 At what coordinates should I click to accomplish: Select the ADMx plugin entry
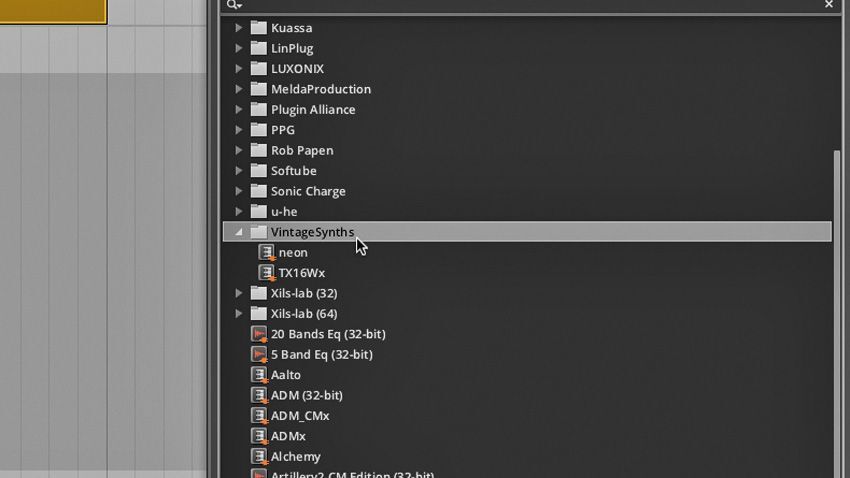click(x=288, y=436)
